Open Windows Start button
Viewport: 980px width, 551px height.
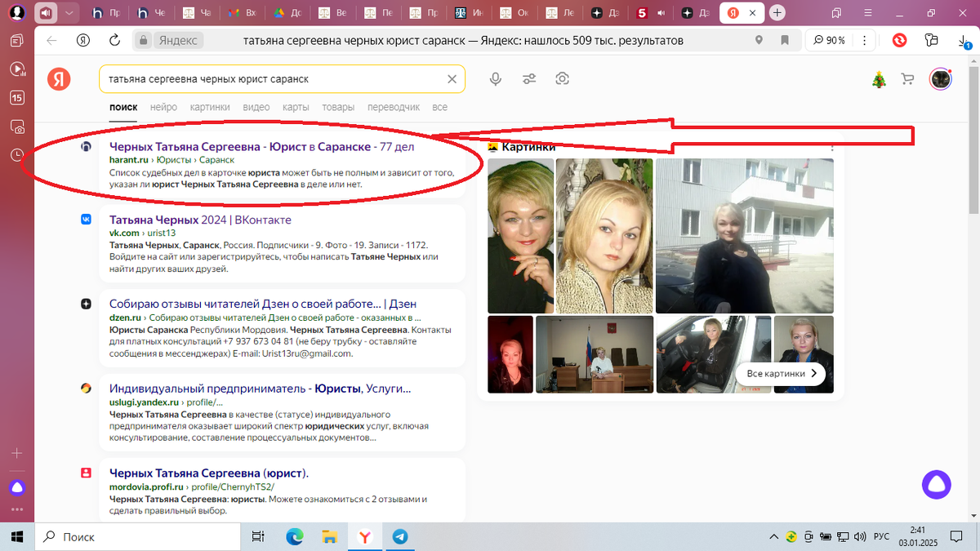coord(17,536)
